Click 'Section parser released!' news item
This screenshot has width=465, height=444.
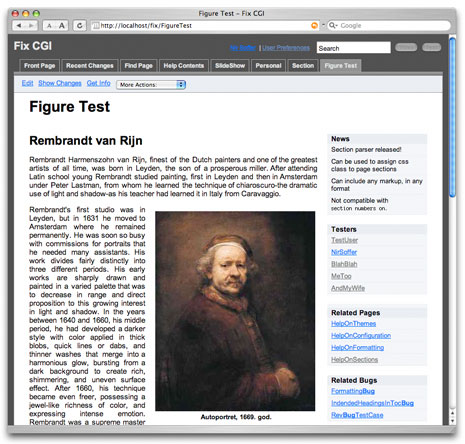tap(366, 149)
